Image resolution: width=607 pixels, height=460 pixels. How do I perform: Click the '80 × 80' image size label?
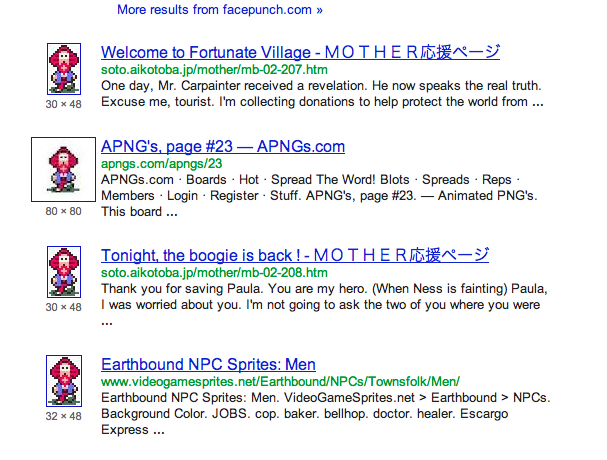[64, 211]
